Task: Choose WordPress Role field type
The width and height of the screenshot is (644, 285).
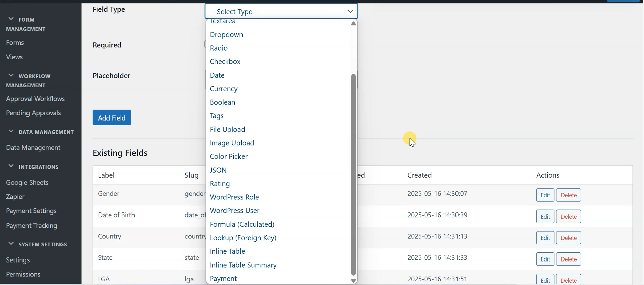Action: point(278,197)
